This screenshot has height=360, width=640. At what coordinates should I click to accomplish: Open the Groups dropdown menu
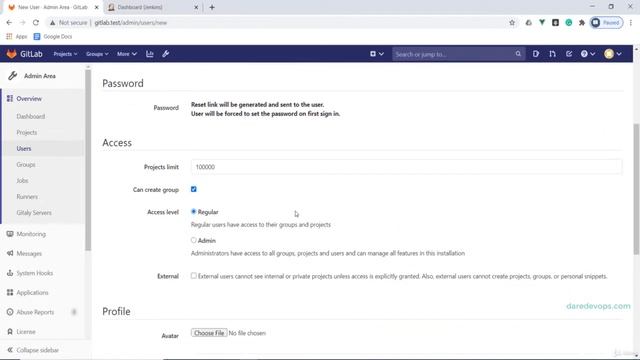[97, 54]
